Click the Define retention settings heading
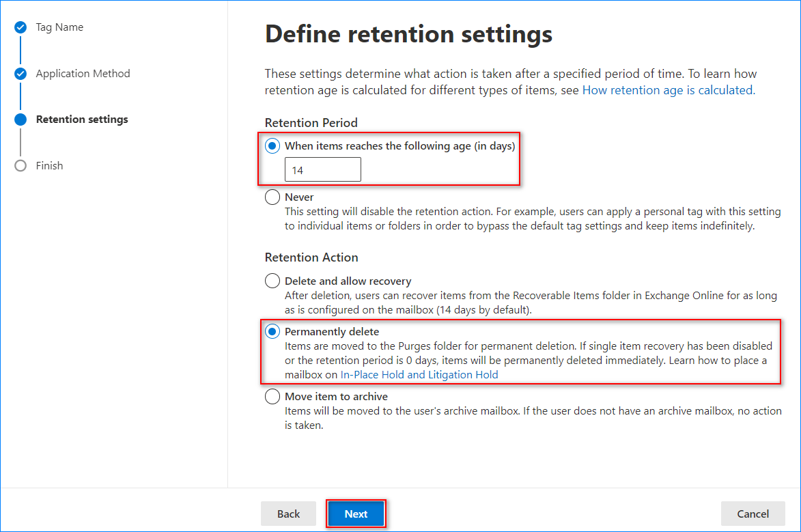801x532 pixels. tap(408, 34)
